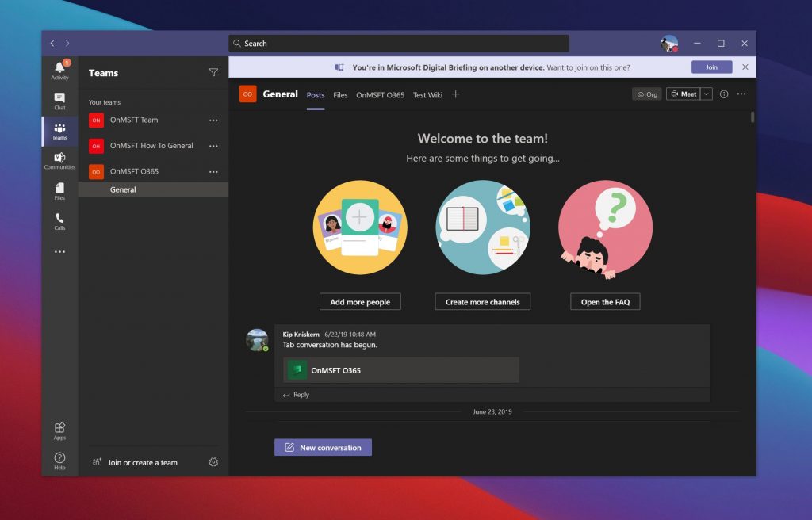Open more options for OnMSFT How To General
812x520 pixels.
(x=213, y=146)
